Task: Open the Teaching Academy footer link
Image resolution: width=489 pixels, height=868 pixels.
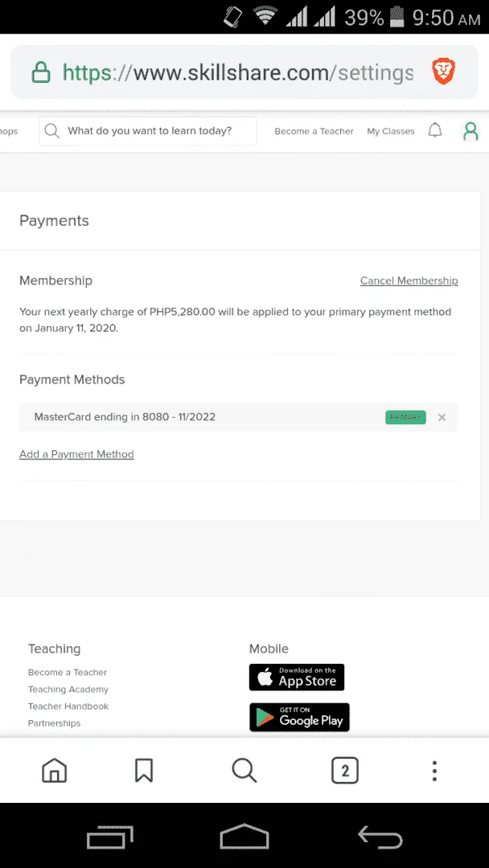Action: pos(68,690)
